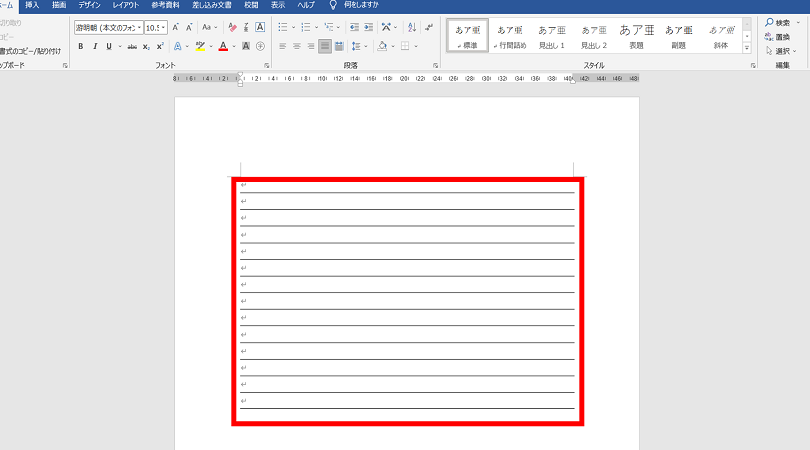Apply text effects icon
Viewport: 810px width, 450px height.
(x=178, y=46)
